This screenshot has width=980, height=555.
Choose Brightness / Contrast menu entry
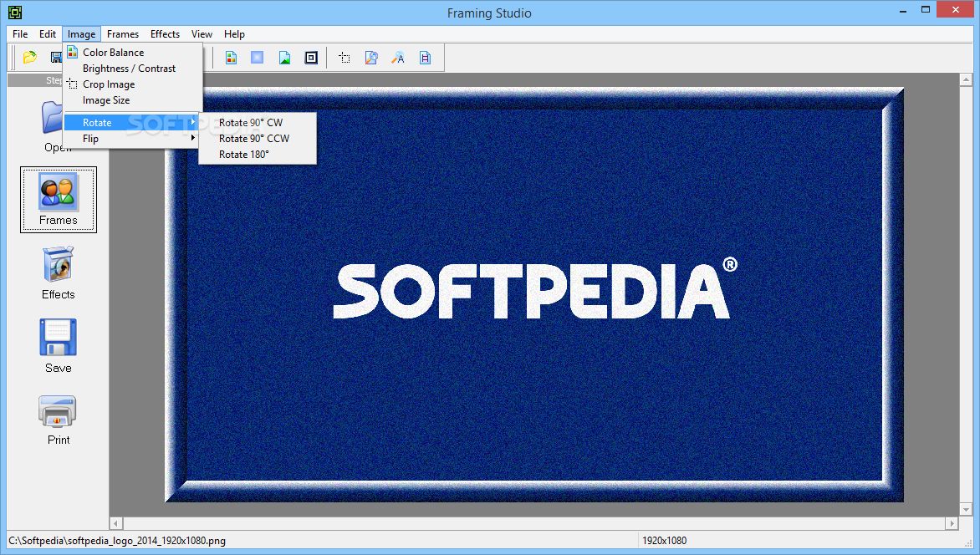(133, 69)
